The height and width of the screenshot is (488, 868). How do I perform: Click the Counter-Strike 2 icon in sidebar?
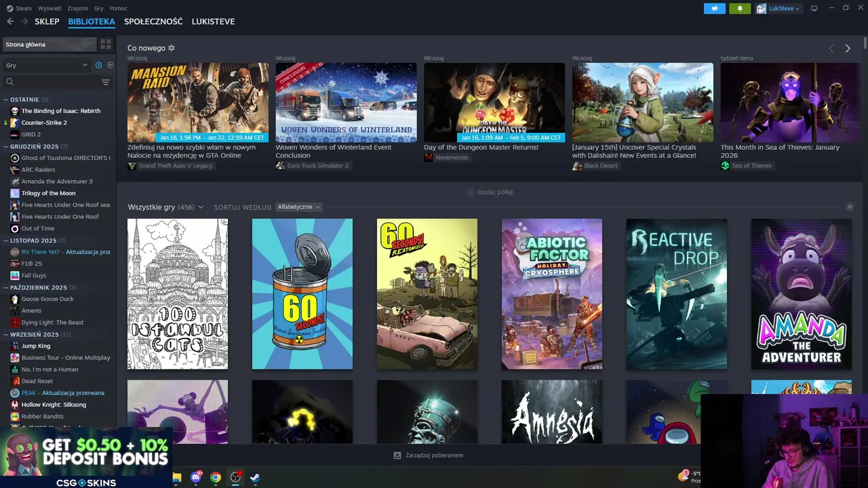tap(15, 123)
